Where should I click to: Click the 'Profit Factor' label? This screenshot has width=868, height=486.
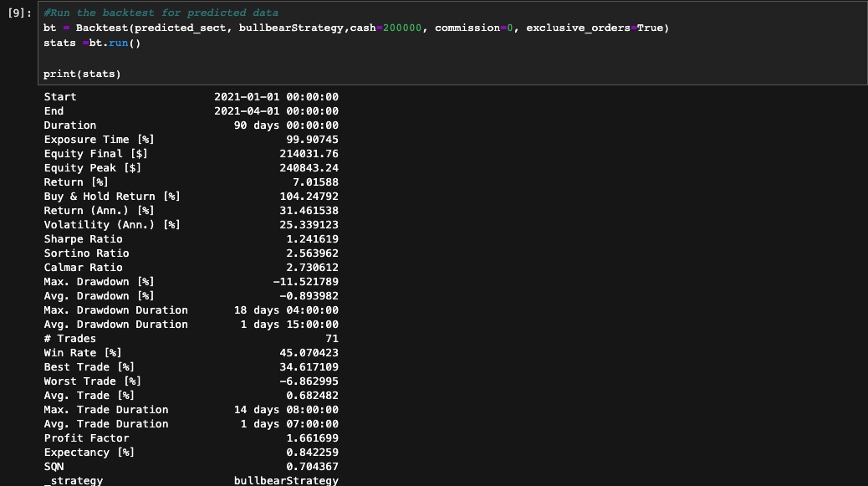(x=86, y=438)
